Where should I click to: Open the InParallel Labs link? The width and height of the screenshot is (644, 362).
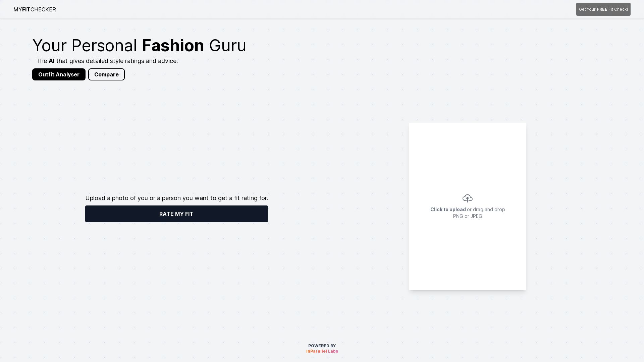[322, 351]
